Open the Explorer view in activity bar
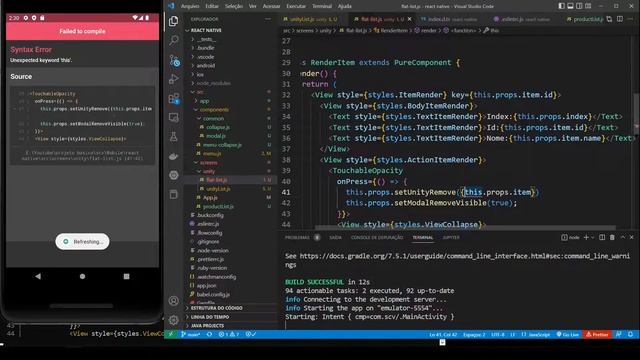 [x=173, y=21]
